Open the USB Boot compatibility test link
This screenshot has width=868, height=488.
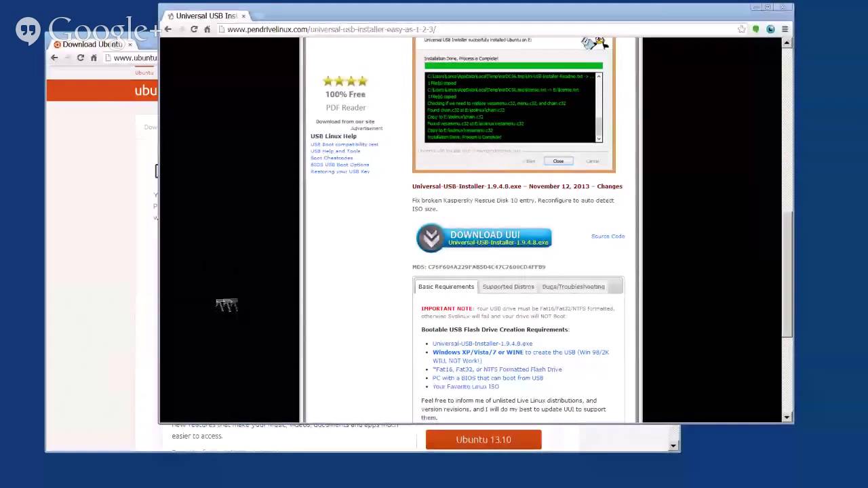pos(344,144)
